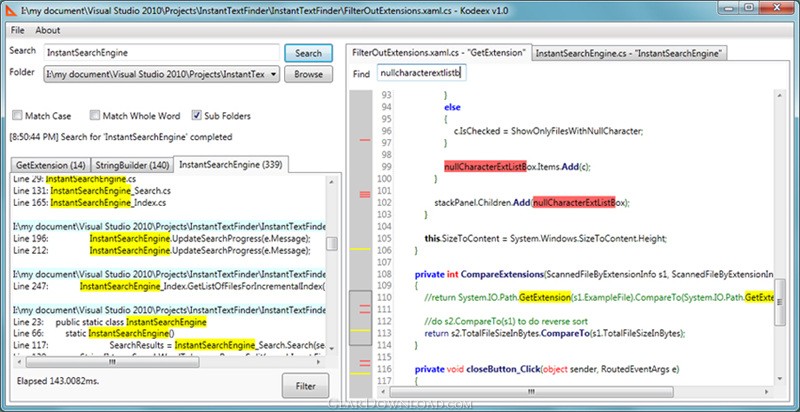Click the code editor vertical scrollbar thumb
Viewport: 800px width, 412px height.
[x=779, y=302]
